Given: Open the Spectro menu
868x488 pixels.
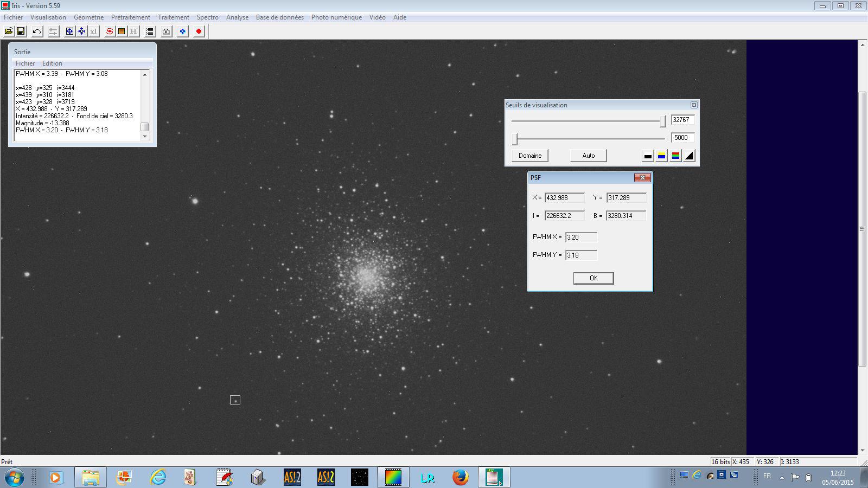Looking at the screenshot, I should [x=208, y=17].
